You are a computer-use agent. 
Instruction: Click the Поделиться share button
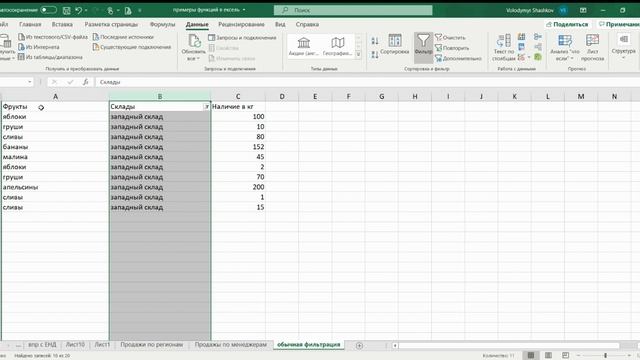coord(567,24)
